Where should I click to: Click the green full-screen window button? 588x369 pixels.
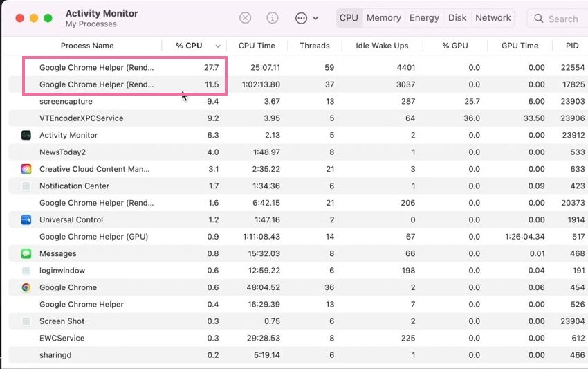click(x=48, y=18)
